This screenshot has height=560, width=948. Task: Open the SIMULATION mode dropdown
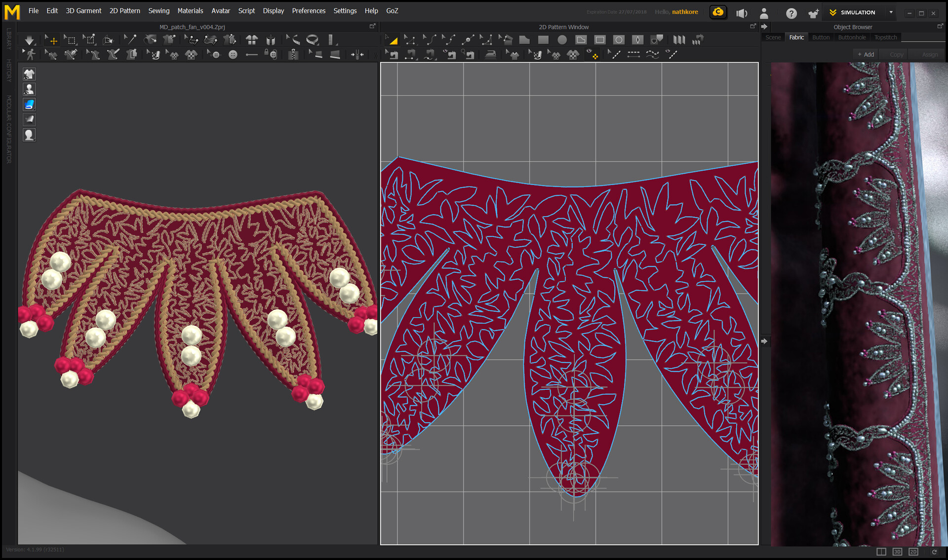890,12
